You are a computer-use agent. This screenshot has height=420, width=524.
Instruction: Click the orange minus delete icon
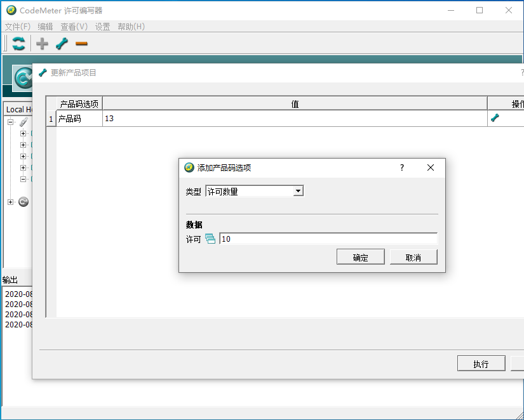pyautogui.click(x=81, y=43)
